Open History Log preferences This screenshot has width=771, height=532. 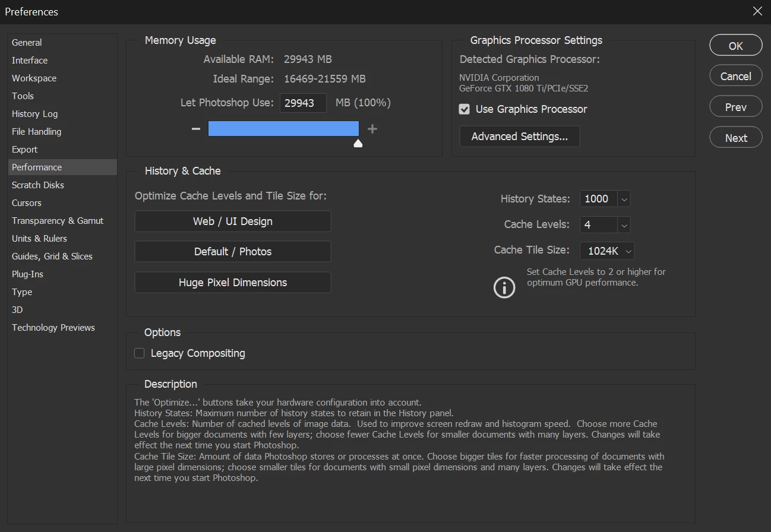[x=62, y=114]
